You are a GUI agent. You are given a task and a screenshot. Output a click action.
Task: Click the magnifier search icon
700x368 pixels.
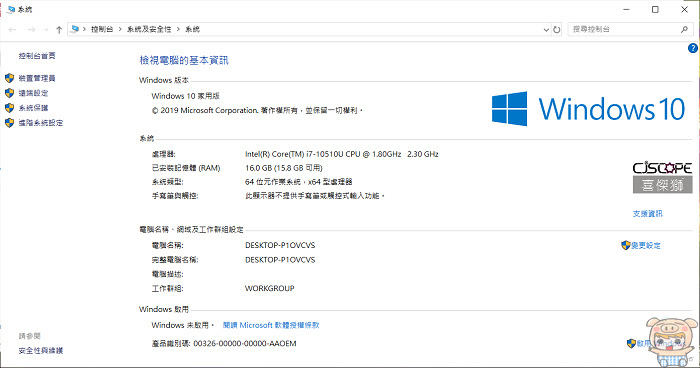pyautogui.click(x=684, y=29)
